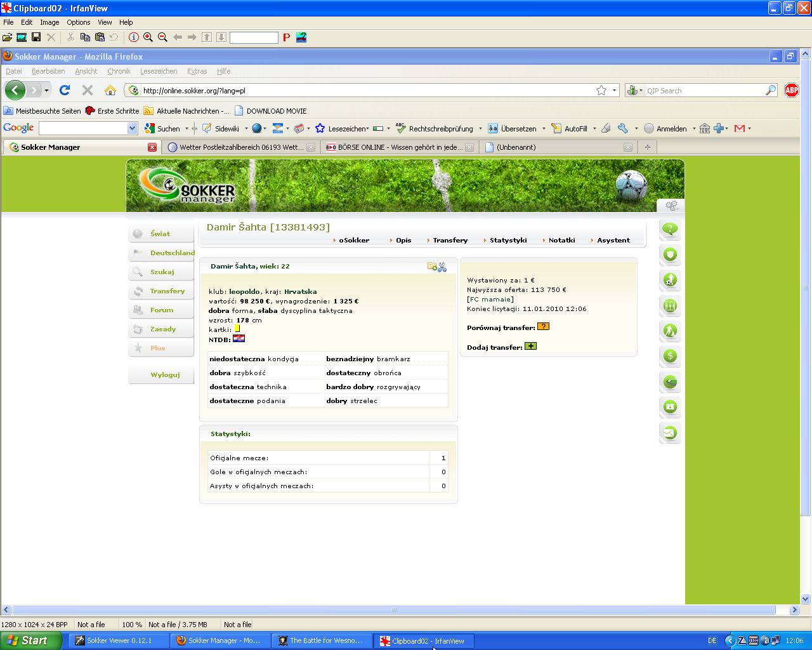Viewport: 812px width, 650px height.
Task: Click the green question mark help icon
Action: point(670,229)
